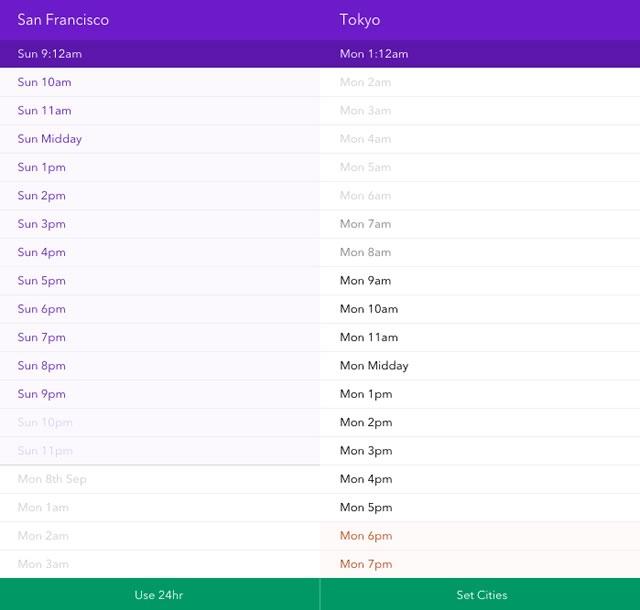Viewport: 640px width, 610px height.
Task: Click the Tokyo Mon 2am entry
Action: click(480, 82)
